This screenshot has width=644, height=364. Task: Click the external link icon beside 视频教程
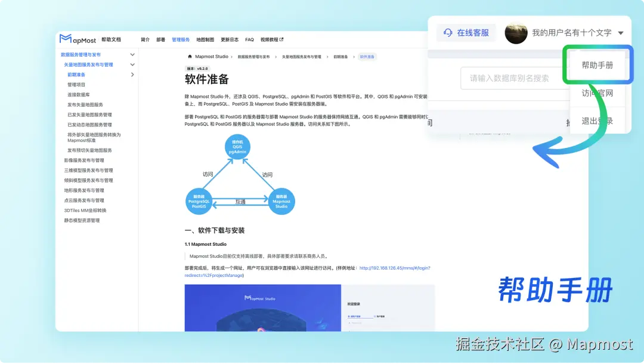[x=281, y=40]
